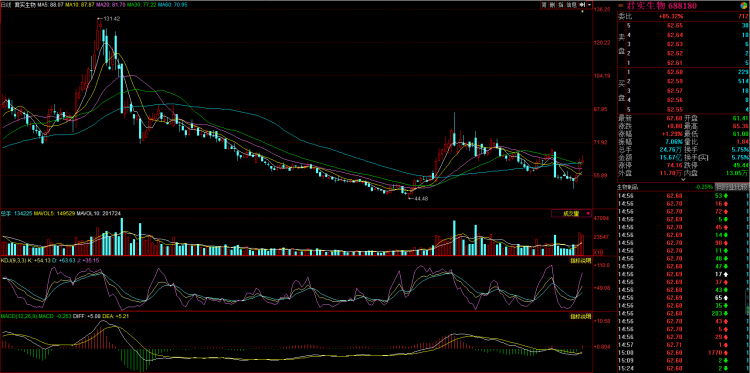Click the first small chart toolbar button
The width and height of the screenshot is (750, 373).
click(x=544, y=5)
